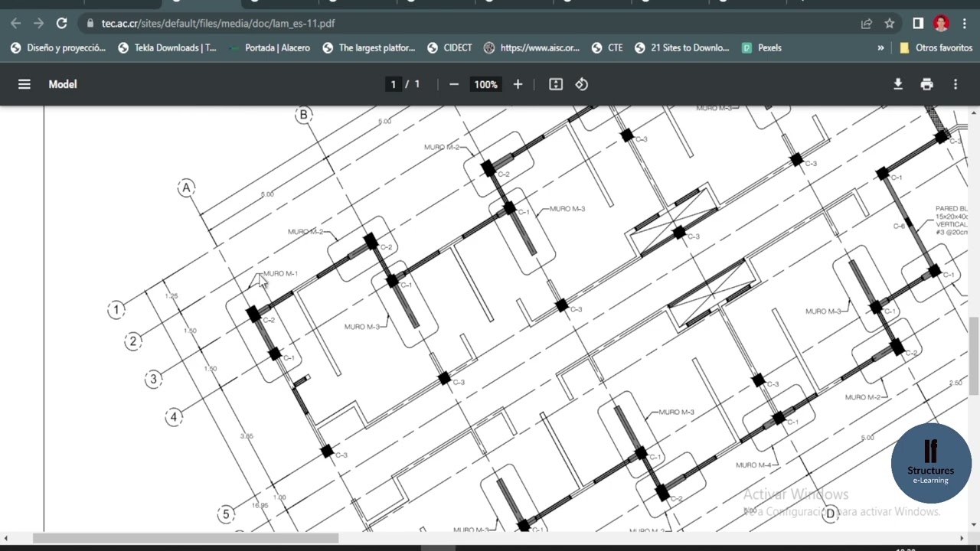Click the horizontal scrollbar thumb
The image size is (980, 551).
(186, 539)
